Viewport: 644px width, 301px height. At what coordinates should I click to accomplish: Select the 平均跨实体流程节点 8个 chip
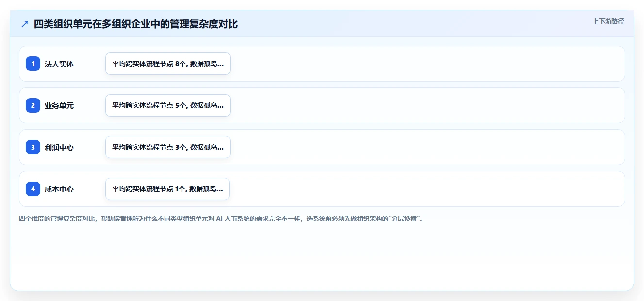[x=168, y=64]
